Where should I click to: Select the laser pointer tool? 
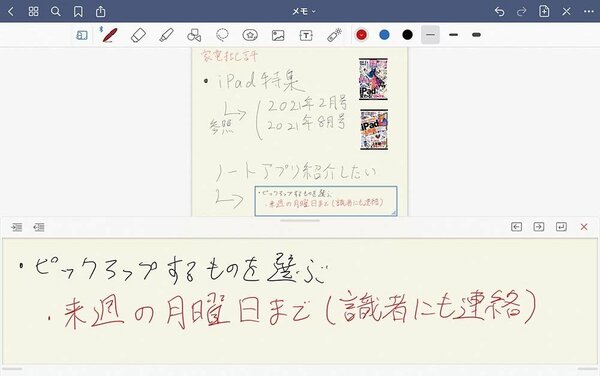pos(334,35)
